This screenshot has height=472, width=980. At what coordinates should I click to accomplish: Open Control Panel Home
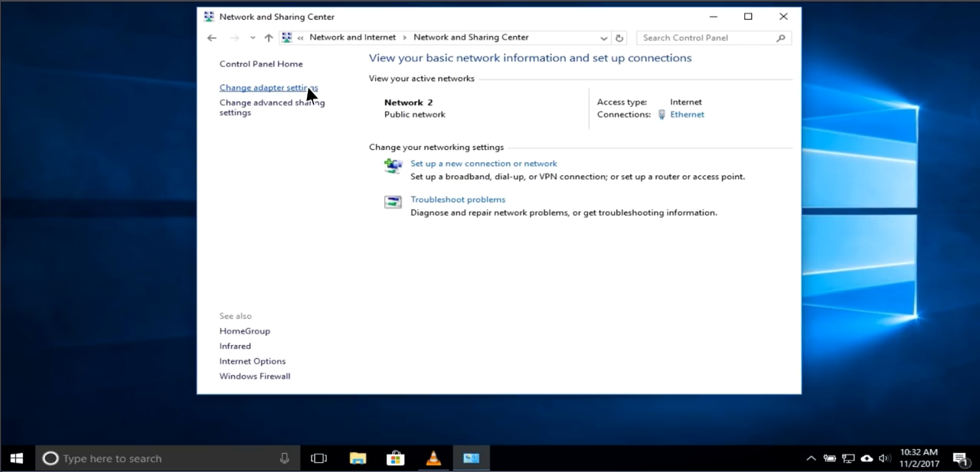[261, 64]
